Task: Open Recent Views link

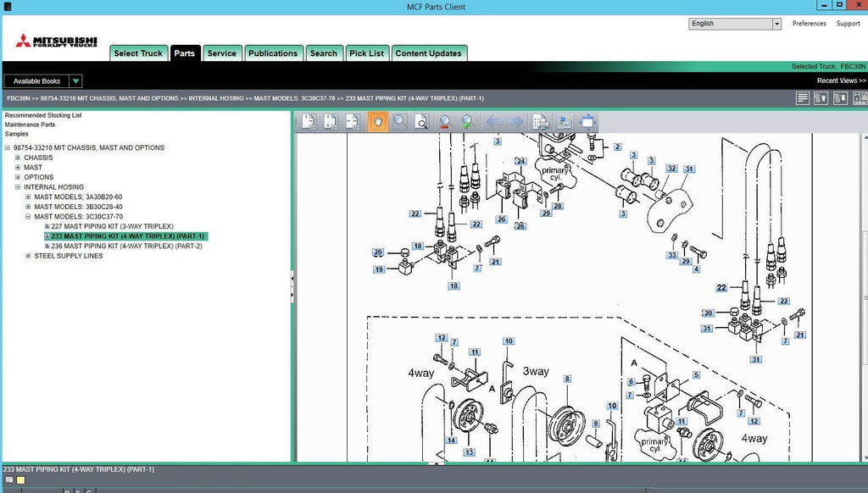Action: coord(841,81)
